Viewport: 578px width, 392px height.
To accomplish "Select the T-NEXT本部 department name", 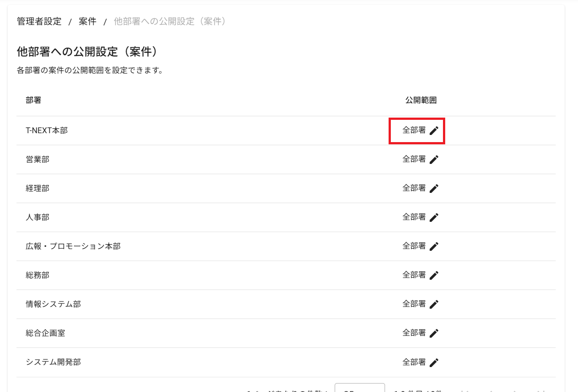I will click(x=47, y=131).
